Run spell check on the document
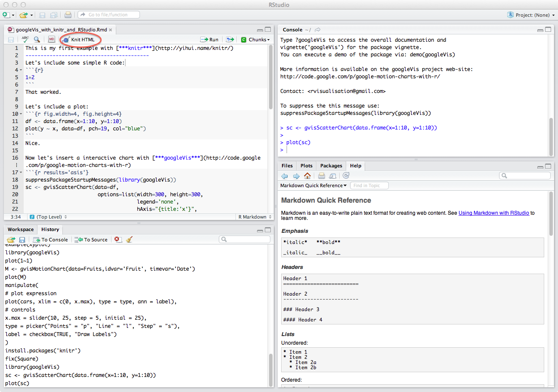This screenshot has width=558, height=392. [25, 40]
